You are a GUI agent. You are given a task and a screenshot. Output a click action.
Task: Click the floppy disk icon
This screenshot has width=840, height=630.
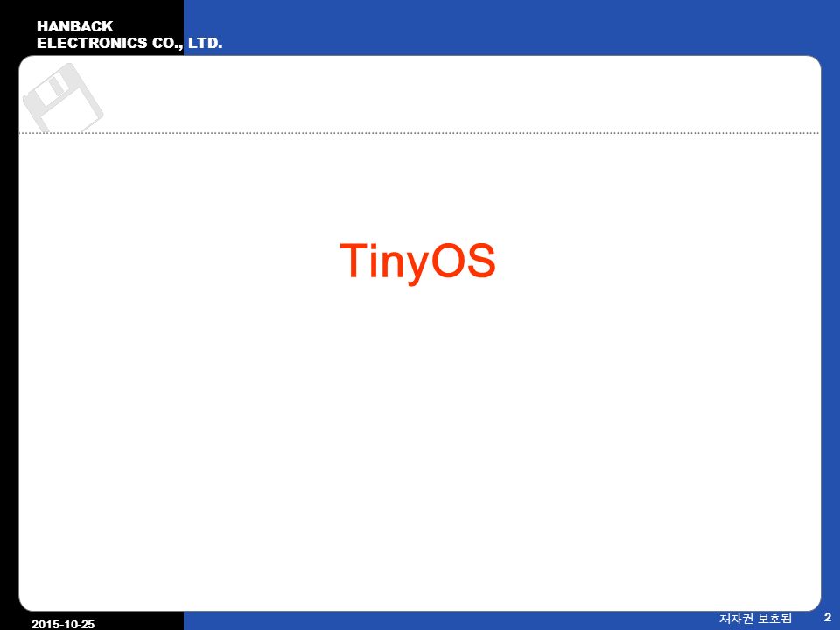(x=63, y=97)
